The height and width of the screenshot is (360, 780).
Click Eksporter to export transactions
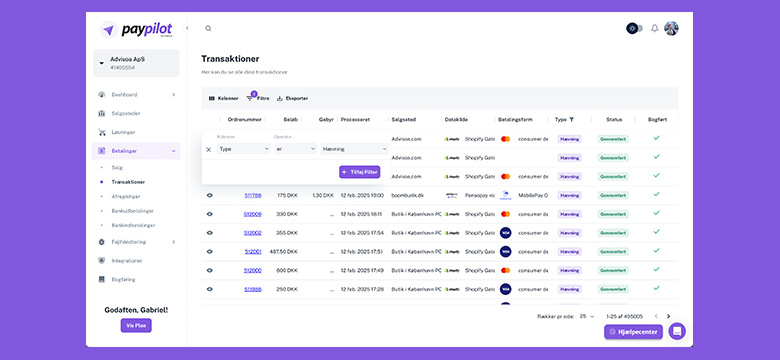point(292,98)
